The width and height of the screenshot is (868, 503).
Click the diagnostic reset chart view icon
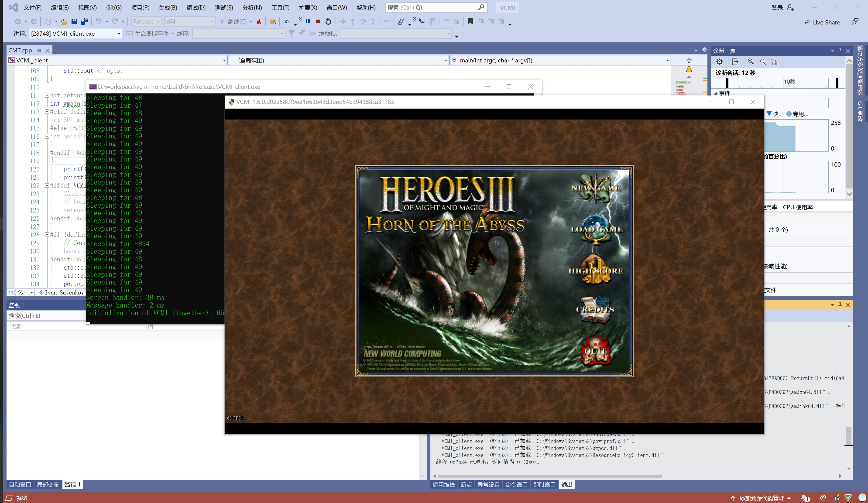tap(774, 62)
